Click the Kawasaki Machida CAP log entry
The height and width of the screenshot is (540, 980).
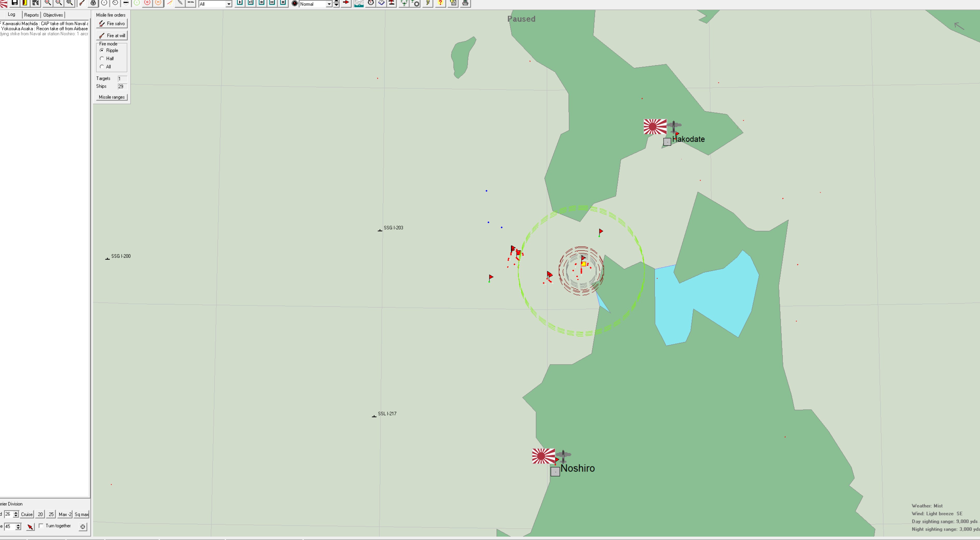coord(44,24)
